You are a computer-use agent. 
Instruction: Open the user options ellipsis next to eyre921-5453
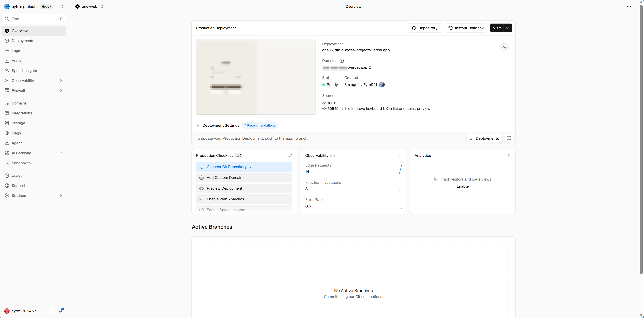point(52,311)
